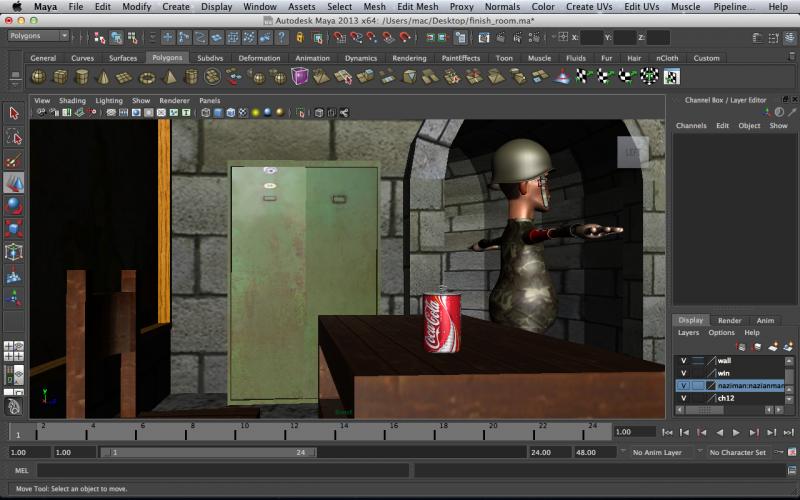Click the view cube in the viewport corner
This screenshot has height=500, width=800.
tap(632, 152)
